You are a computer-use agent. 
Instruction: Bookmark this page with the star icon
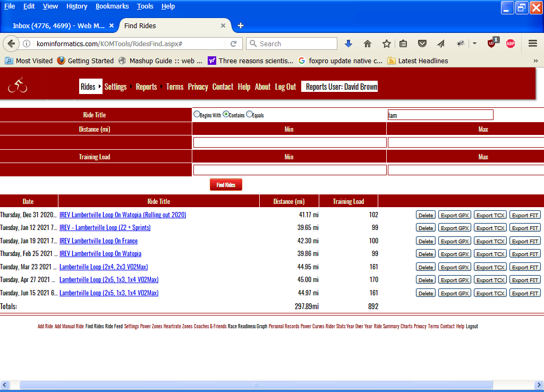coord(387,44)
